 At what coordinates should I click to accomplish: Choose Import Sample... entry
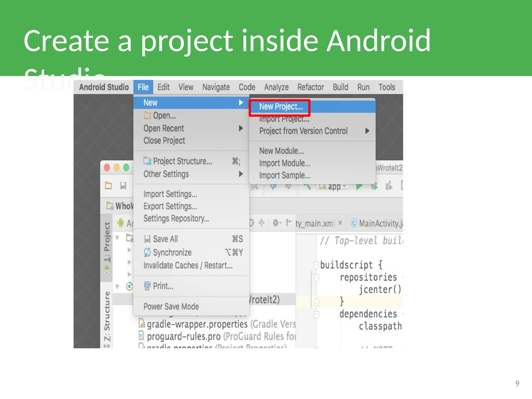tap(312, 175)
